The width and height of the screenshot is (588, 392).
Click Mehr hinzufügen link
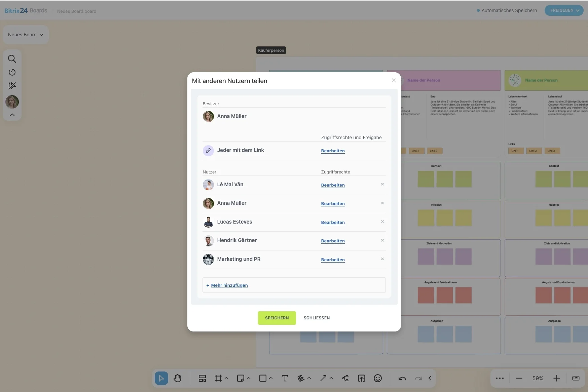(x=229, y=285)
